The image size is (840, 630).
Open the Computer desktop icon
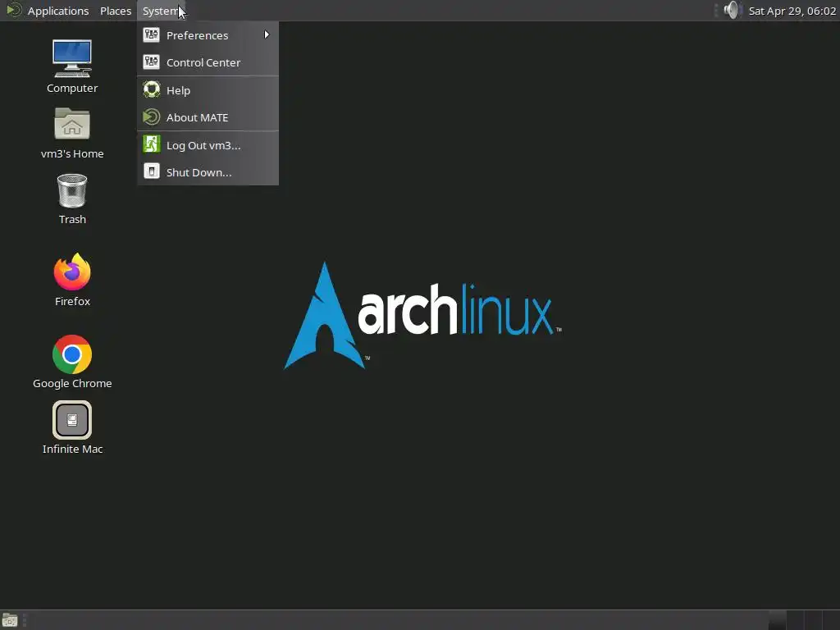tap(72, 66)
